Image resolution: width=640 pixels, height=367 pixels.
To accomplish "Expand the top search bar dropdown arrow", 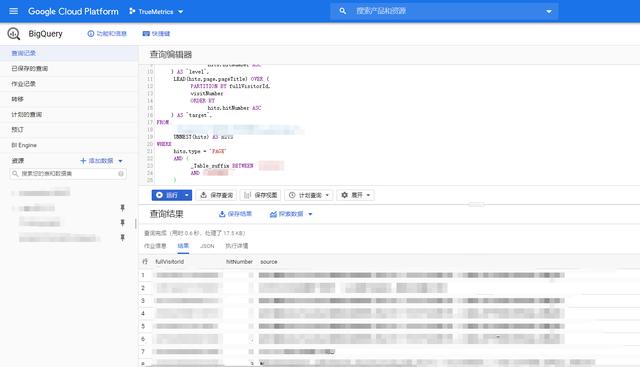I will click(549, 11).
